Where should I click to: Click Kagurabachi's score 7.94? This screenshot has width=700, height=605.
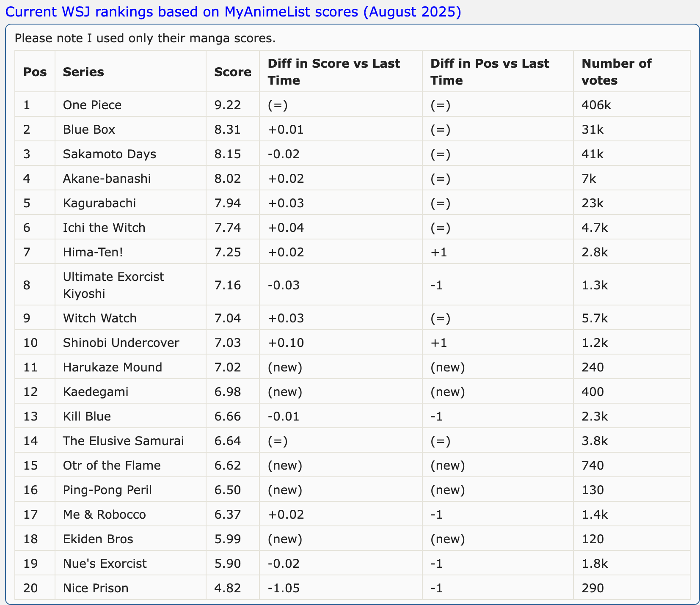[227, 203]
